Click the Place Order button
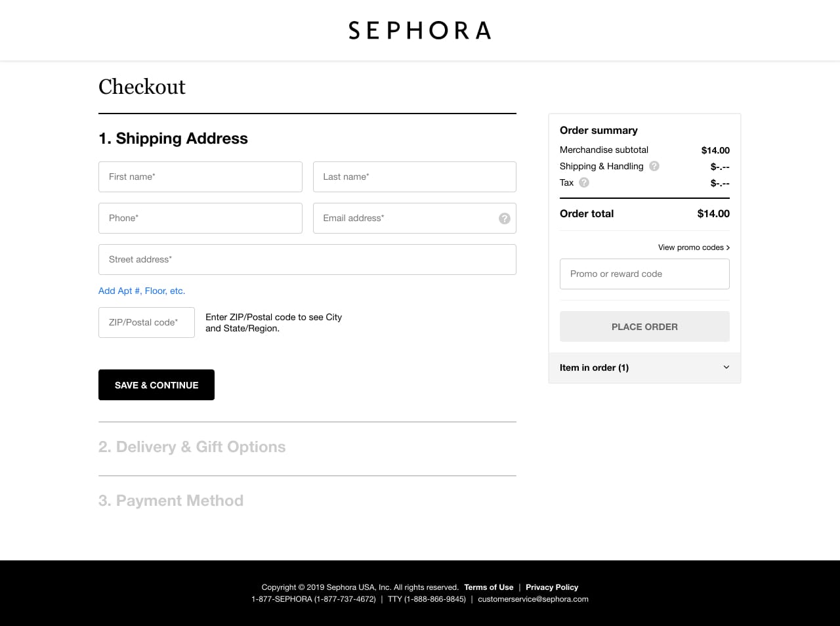840x626 pixels. [x=644, y=326]
